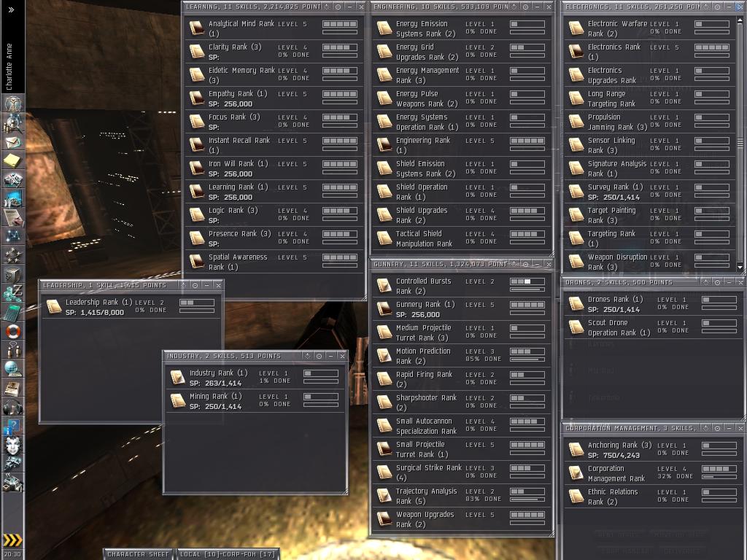Select Propulsion Jamming Rank (3) skill

tap(650, 122)
